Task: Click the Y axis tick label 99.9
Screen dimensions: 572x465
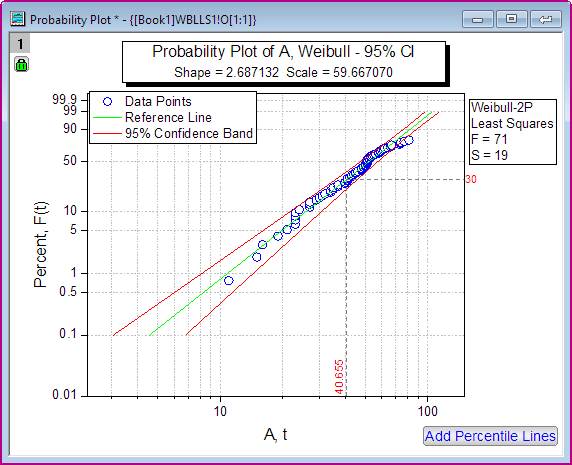Action: tap(65, 99)
